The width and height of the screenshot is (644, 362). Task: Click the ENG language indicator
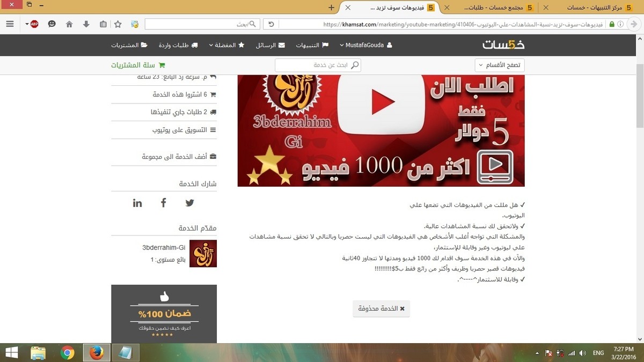click(x=598, y=353)
